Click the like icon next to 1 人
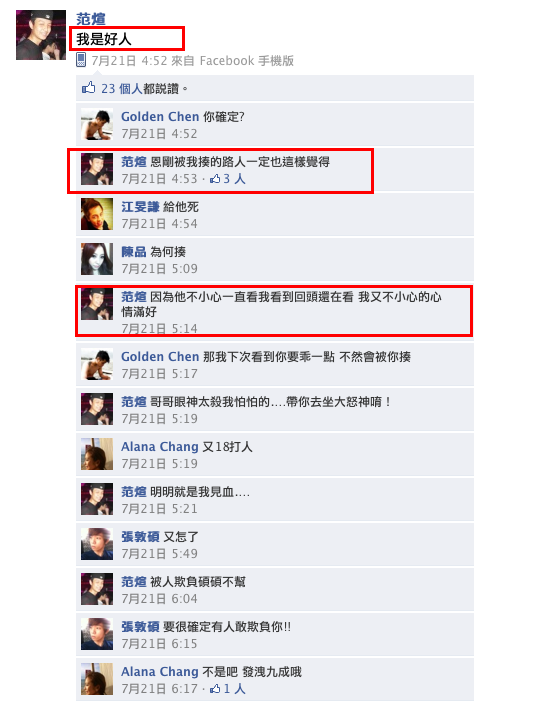The image size is (540, 703). pyautogui.click(x=215, y=688)
